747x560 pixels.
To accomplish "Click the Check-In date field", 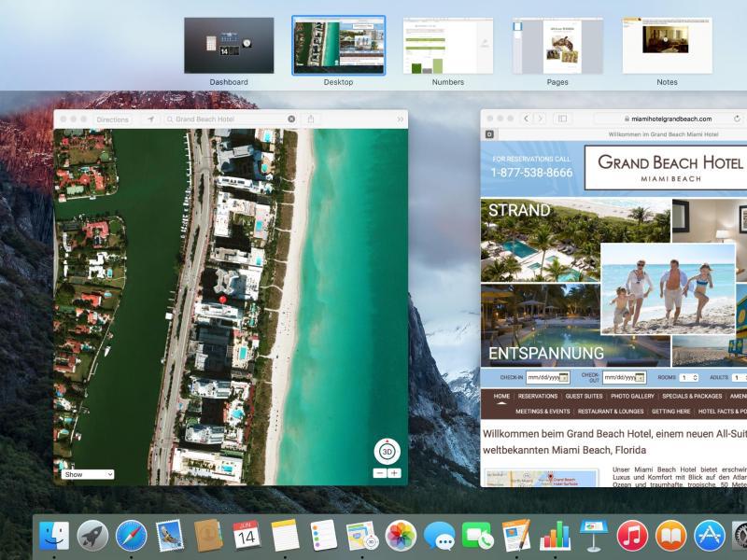I will click(x=548, y=378).
